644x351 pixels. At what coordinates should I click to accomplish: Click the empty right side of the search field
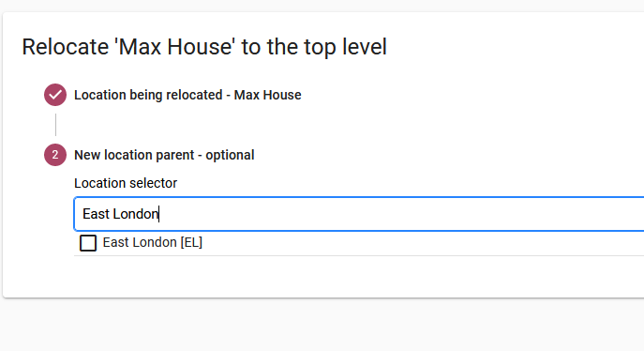(x=411, y=214)
